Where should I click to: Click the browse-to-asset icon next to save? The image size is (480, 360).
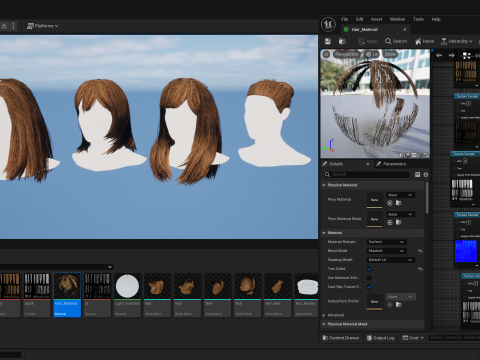pos(342,41)
